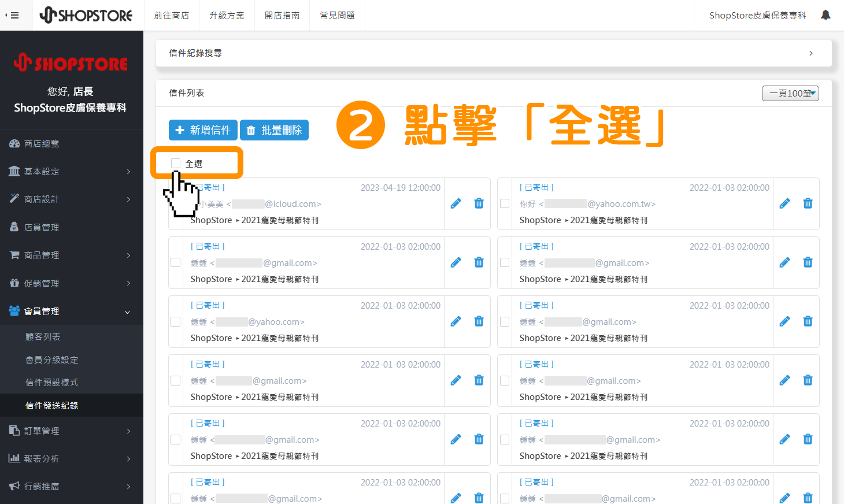Click the 信件列表 heading text
This screenshot has width=844, height=504.
[x=186, y=93]
